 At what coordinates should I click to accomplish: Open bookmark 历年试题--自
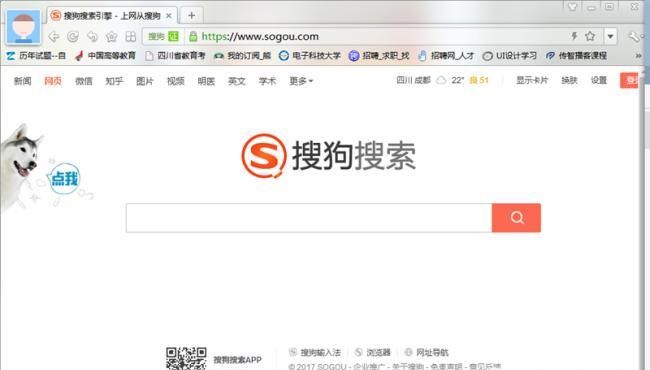[36, 56]
